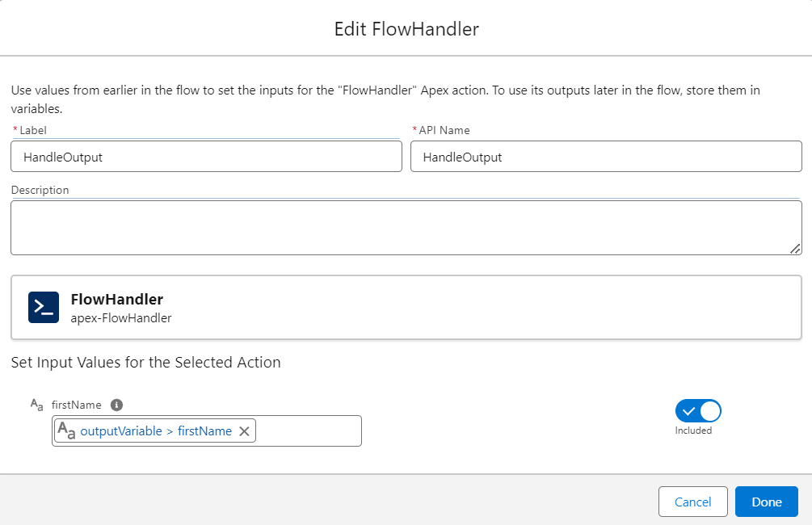Focus the Label field containing HandleOutput
Image resolution: width=812 pixels, height=525 pixels.
(206, 157)
